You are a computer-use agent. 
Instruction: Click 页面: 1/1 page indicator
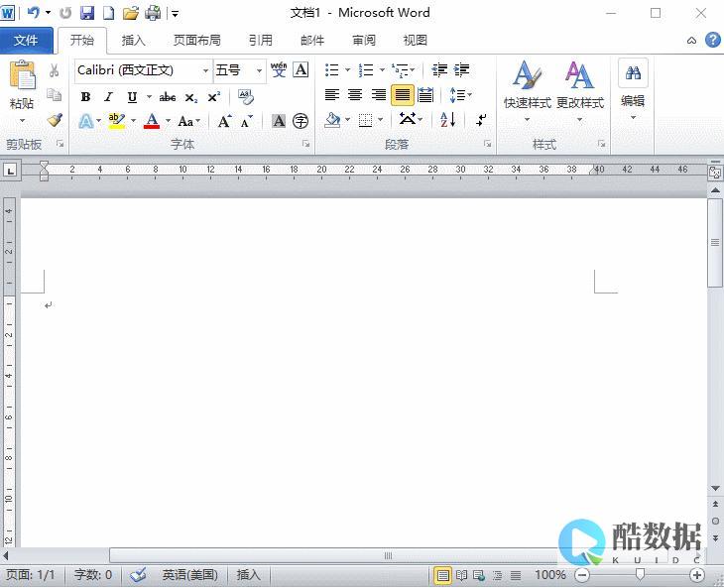30,575
